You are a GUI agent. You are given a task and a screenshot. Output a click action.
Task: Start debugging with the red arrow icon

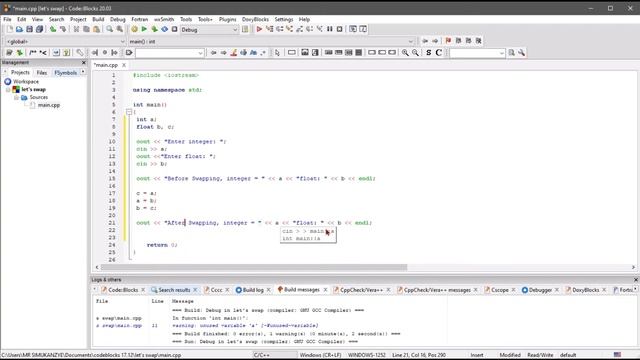[259, 29]
